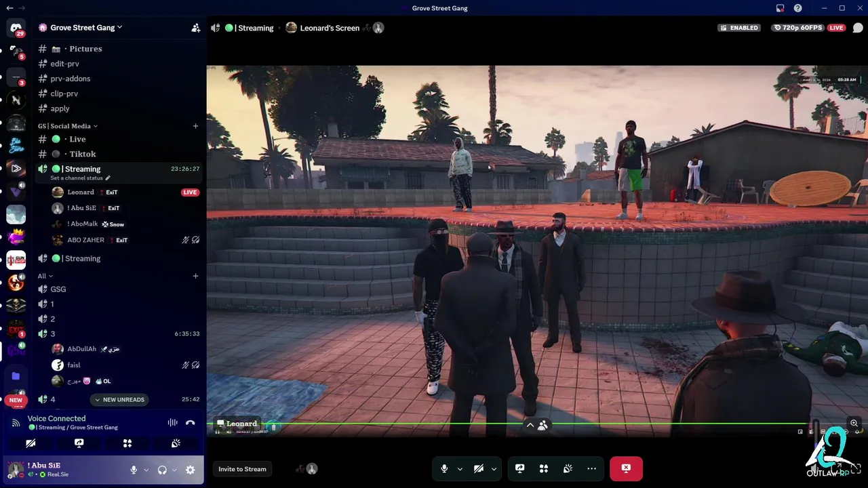Open the Live channel
Screen dimensions: 868x488
point(120,139)
